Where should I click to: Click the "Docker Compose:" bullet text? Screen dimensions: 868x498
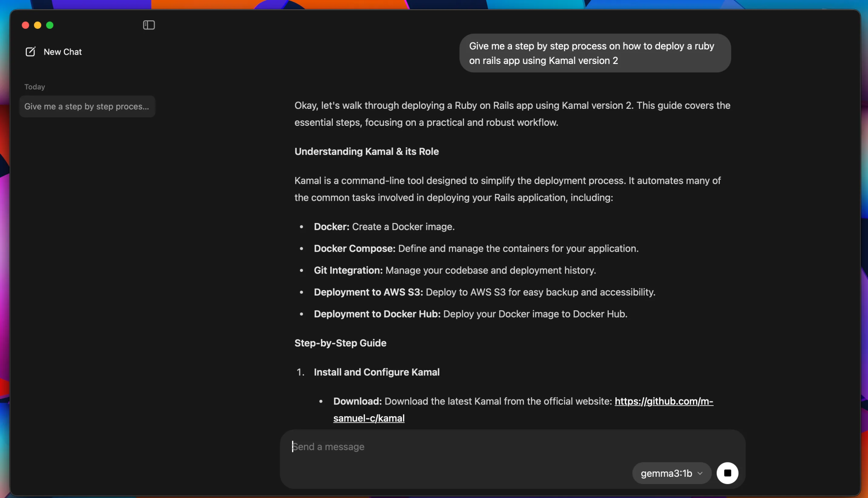(x=354, y=249)
